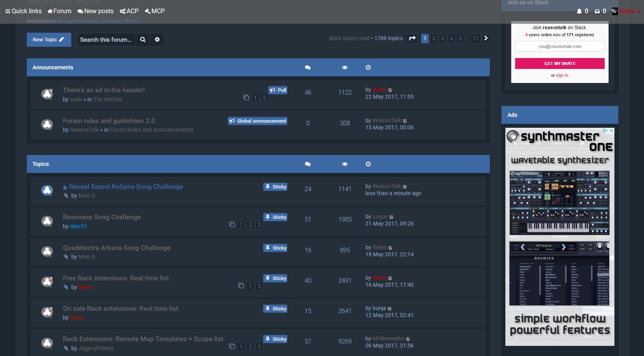The width and height of the screenshot is (644, 356).
Task: Open the Join us on Slack heading
Action: coord(528,3)
